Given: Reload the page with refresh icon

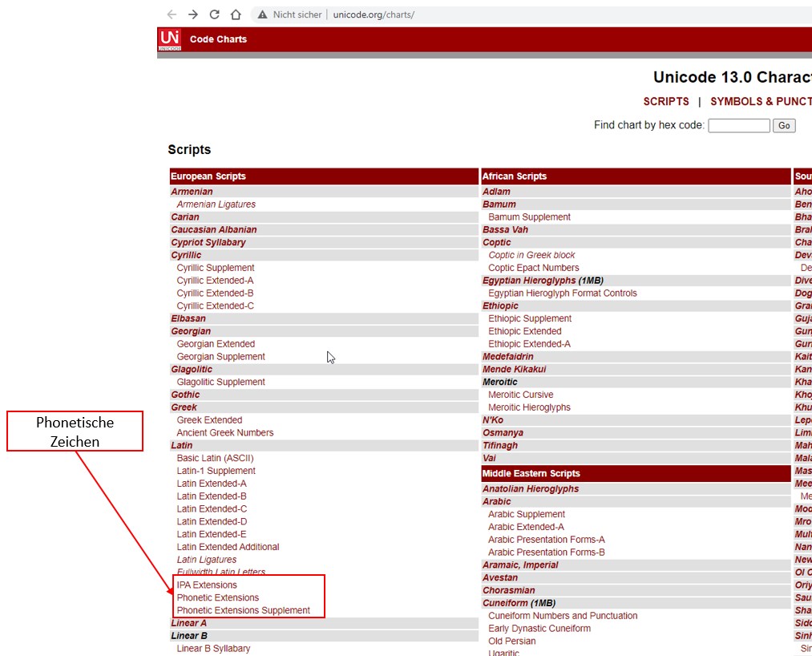Looking at the screenshot, I should [x=214, y=14].
